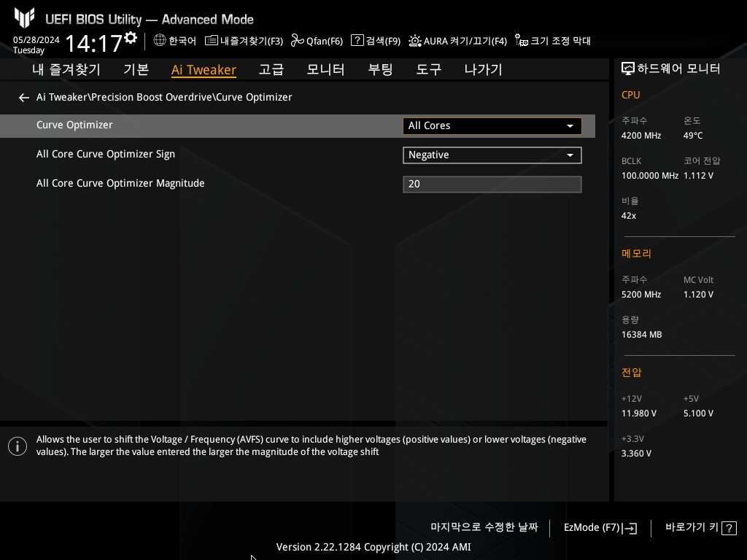Click the All Cores dropdown arrow
Image resolution: width=747 pixels, height=560 pixels.
tap(570, 126)
